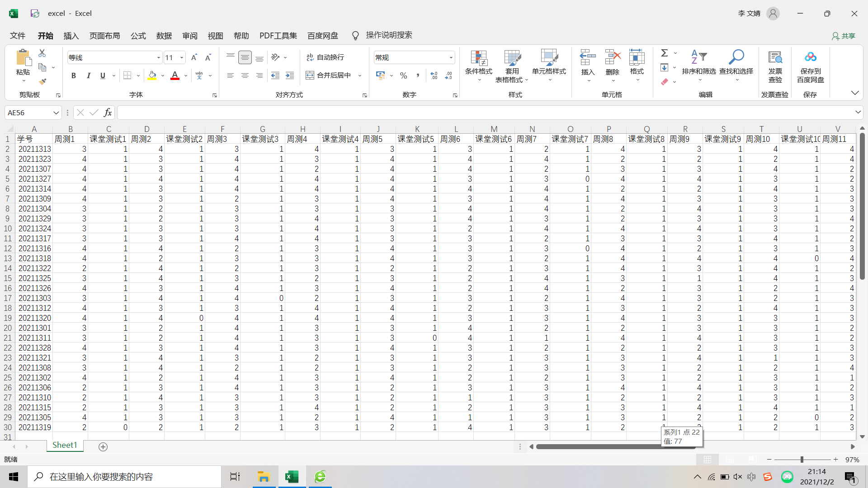Image resolution: width=868 pixels, height=488 pixels.
Task: Toggle Italic formatting
Action: click(x=88, y=75)
